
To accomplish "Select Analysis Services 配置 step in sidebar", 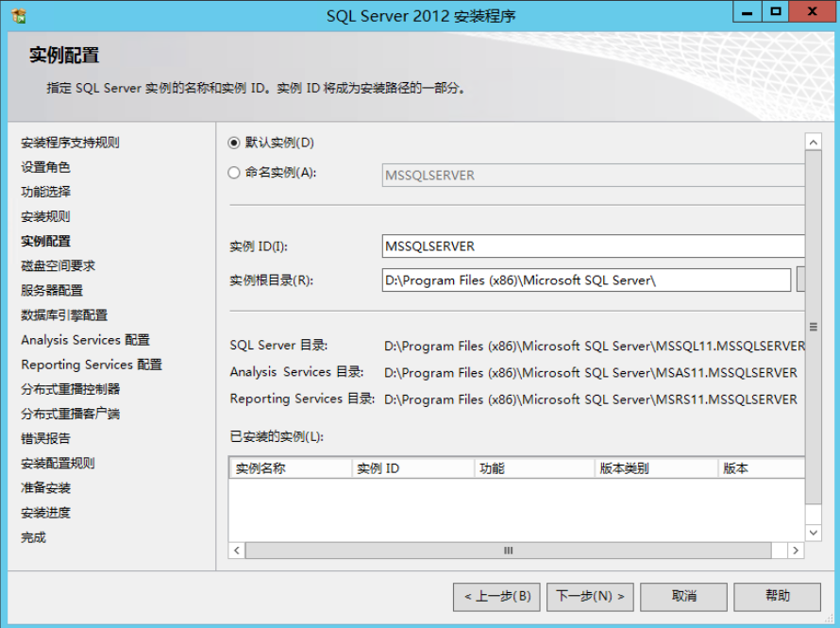I will tap(86, 340).
